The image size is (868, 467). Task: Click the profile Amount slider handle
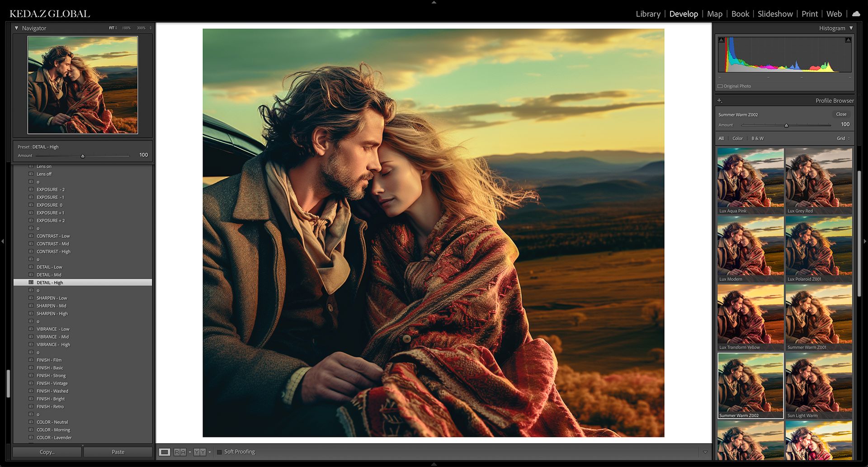pyautogui.click(x=786, y=125)
